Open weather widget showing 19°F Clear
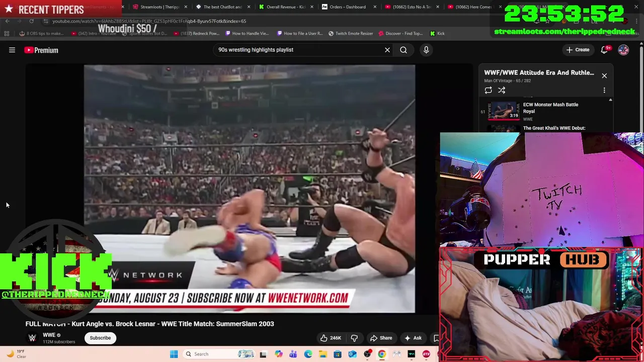The image size is (644, 362). tap(15, 354)
